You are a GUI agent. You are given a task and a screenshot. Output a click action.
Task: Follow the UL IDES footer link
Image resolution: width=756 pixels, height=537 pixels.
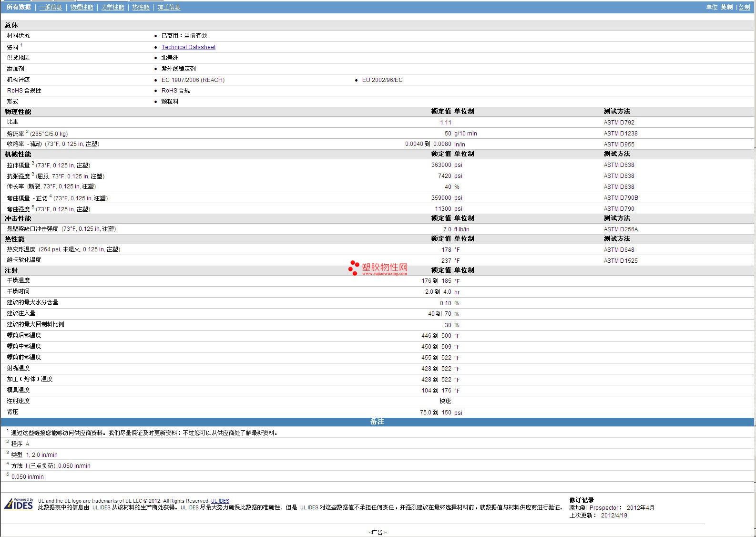(x=220, y=501)
